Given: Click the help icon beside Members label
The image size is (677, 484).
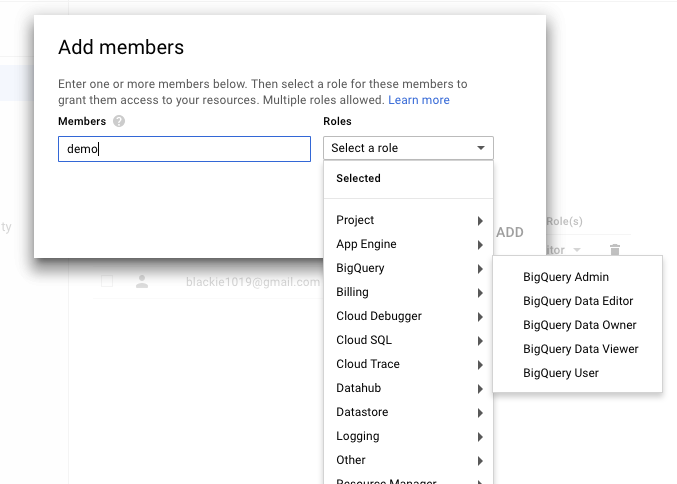Looking at the screenshot, I should pos(119,122).
